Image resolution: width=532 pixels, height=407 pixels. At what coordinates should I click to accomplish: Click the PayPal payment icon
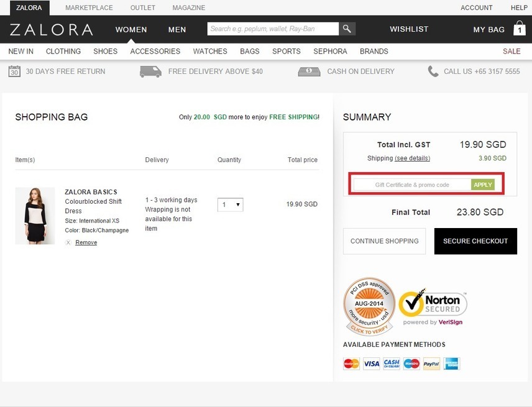(x=431, y=364)
